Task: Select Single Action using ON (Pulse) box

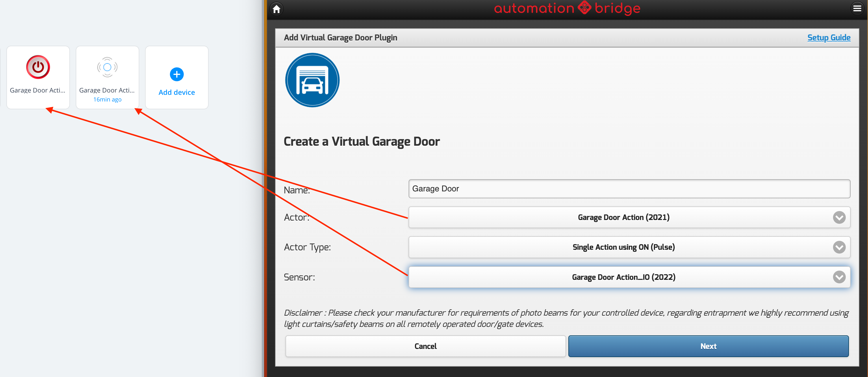Action: point(623,247)
